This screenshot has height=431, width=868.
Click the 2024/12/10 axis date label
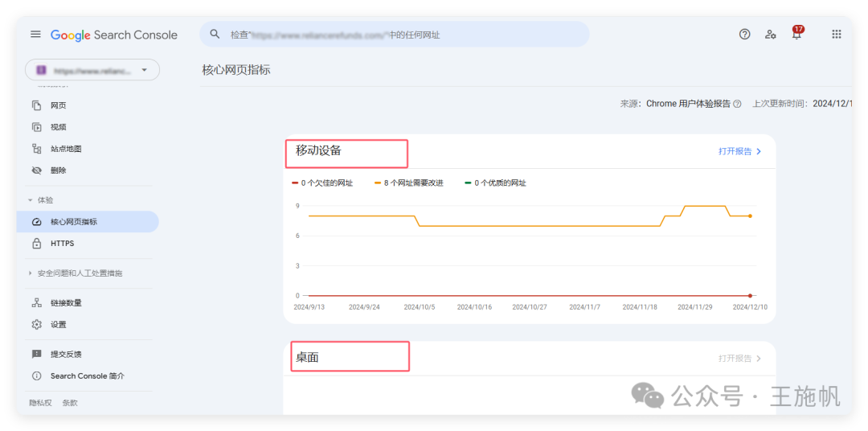pos(750,307)
